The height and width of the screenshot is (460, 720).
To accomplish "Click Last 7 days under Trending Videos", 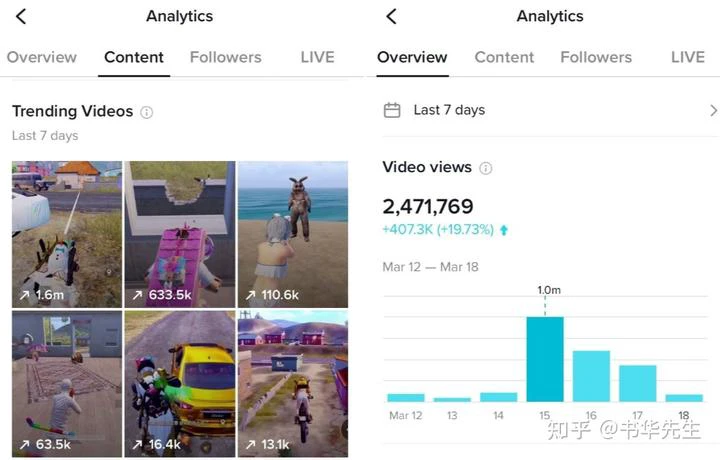I will [x=45, y=136].
